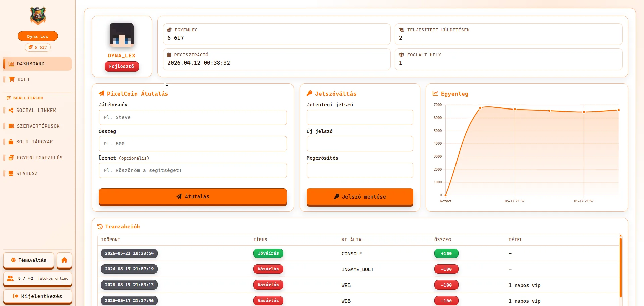This screenshot has height=306, width=644.
Task: Click the Bolt Tárgyak bag icon
Action: point(11,142)
